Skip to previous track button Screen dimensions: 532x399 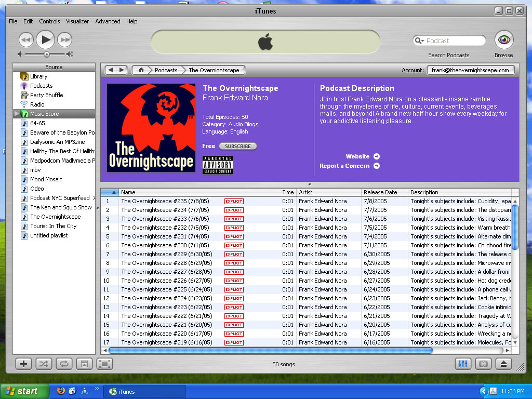(x=26, y=39)
